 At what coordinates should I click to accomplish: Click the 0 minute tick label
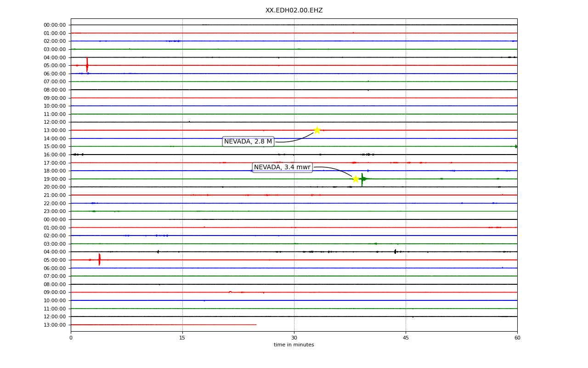[x=71, y=338]
